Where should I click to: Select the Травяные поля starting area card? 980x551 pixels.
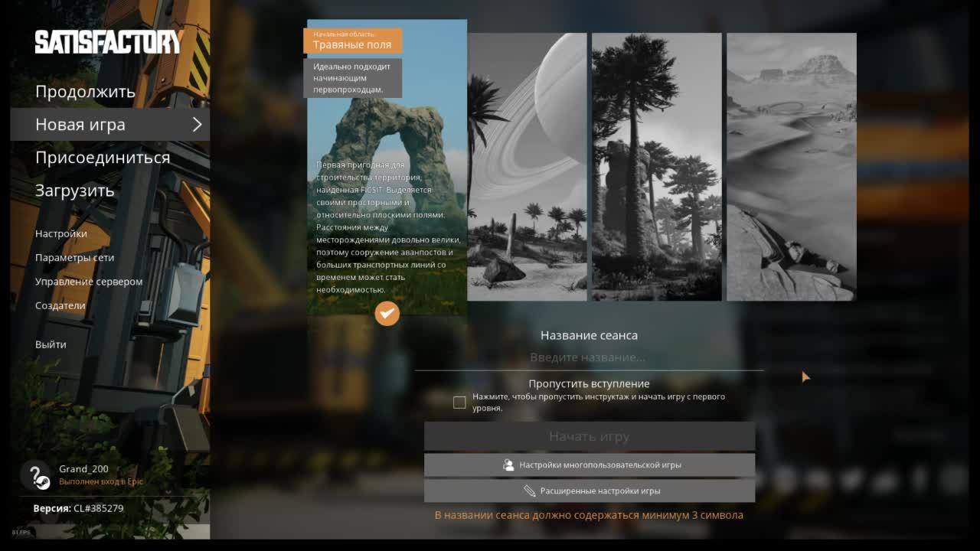pyautogui.click(x=387, y=167)
